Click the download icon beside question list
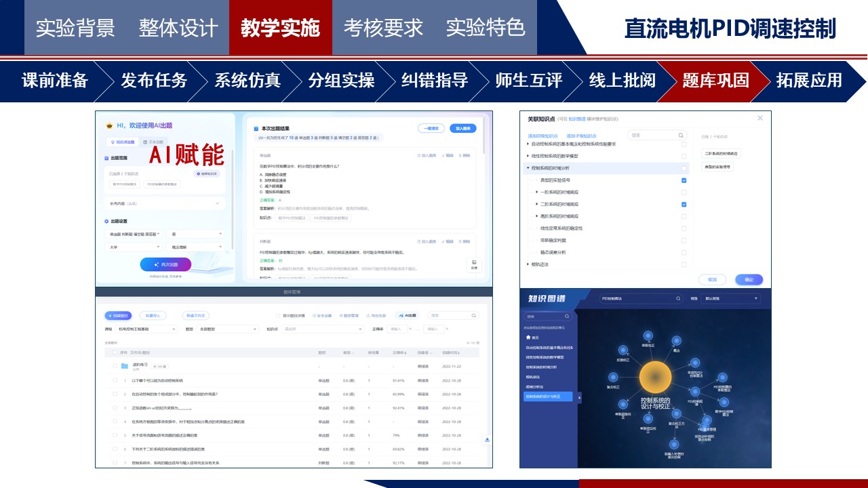868x488 pixels. point(487,440)
